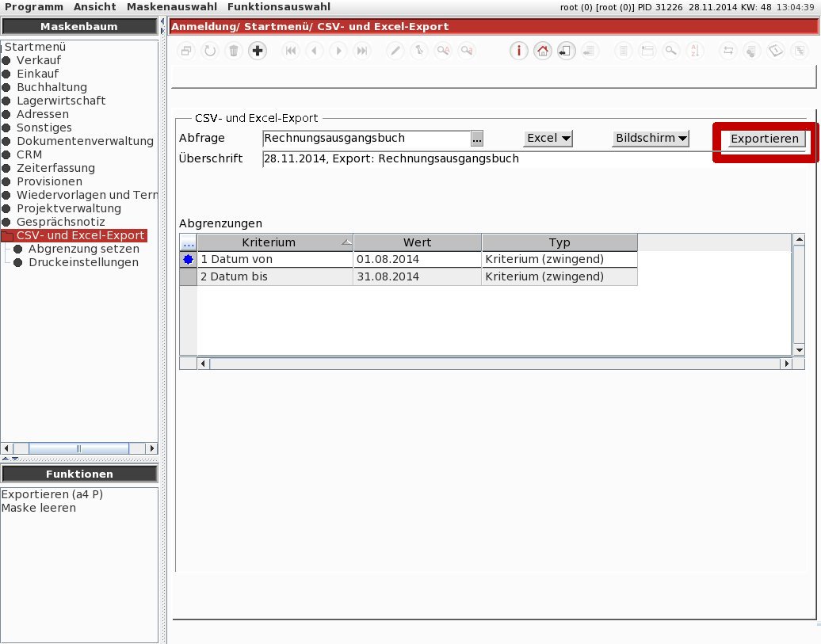Click Maske leeren function link
Viewport: 821px width, 644px height.
click(x=39, y=508)
